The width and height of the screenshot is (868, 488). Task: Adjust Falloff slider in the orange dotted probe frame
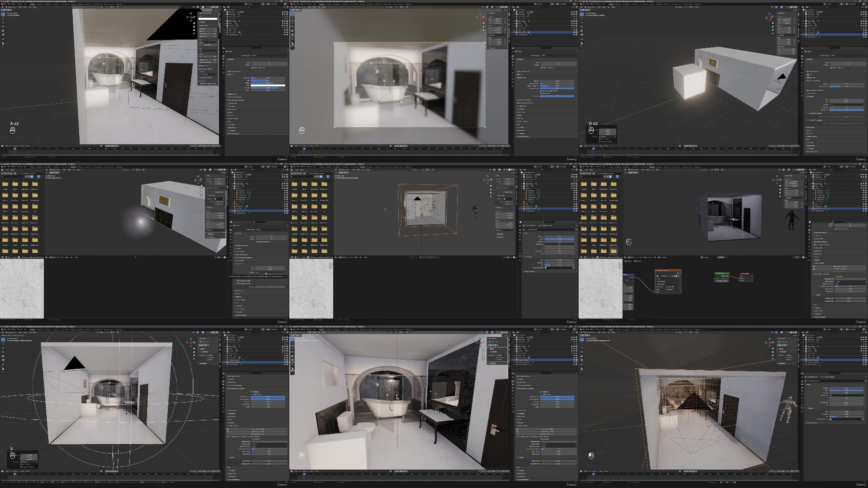847,390
